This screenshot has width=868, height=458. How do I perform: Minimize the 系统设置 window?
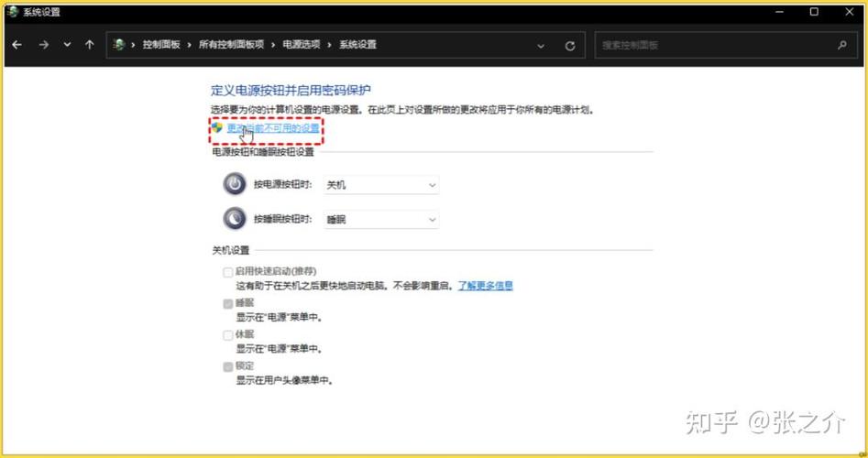click(x=779, y=12)
